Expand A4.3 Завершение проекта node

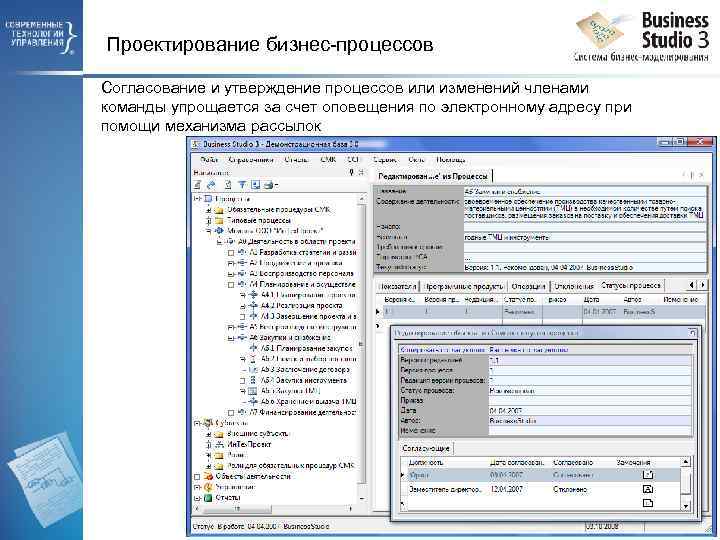click(243, 317)
